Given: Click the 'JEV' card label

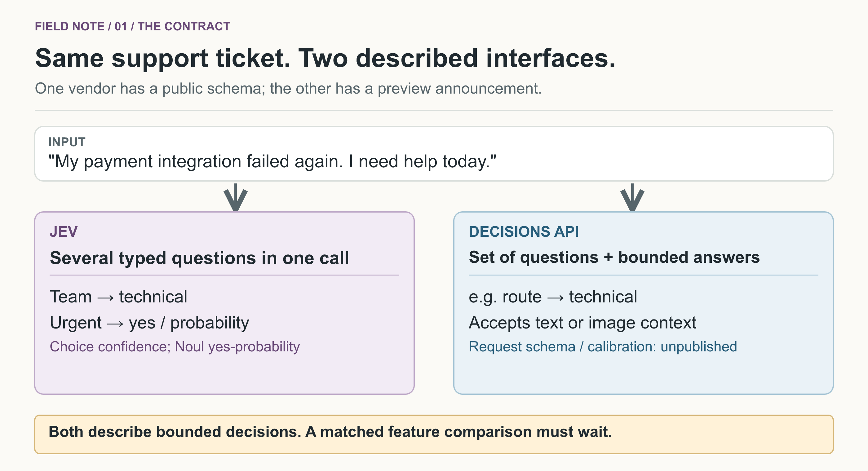Looking at the screenshot, I should [x=64, y=232].
